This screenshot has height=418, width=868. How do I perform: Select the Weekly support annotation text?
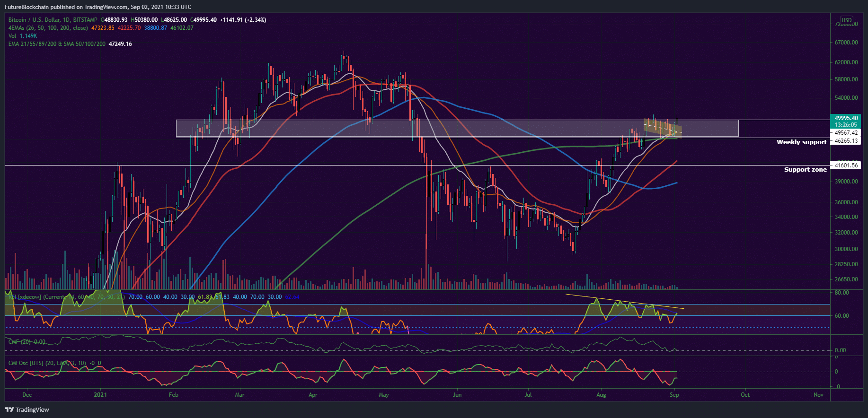pyautogui.click(x=801, y=142)
